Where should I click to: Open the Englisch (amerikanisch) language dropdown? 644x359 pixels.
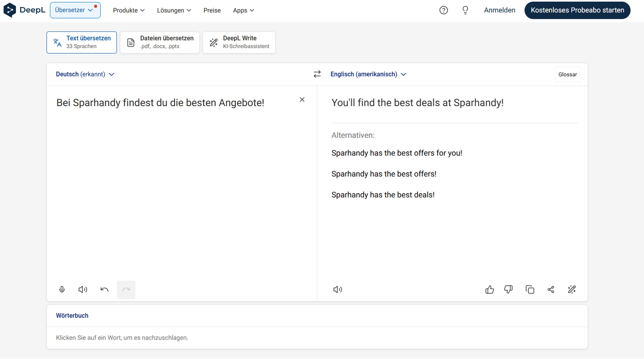click(367, 74)
